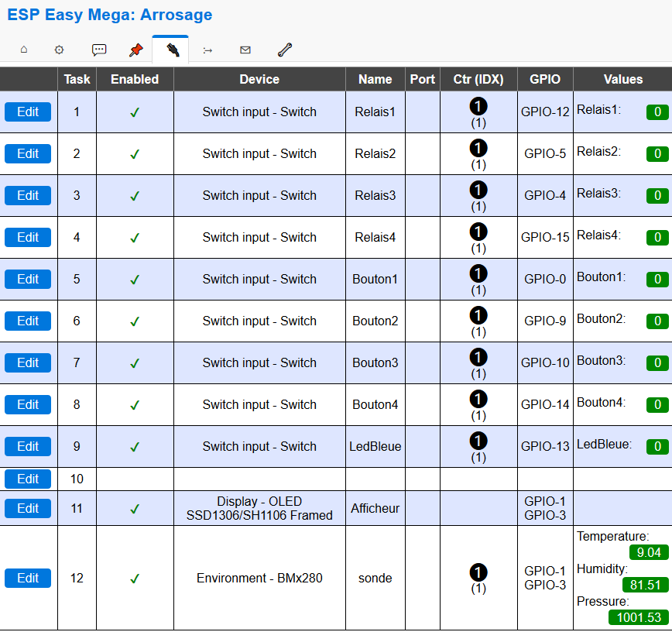Open the Main home tab icon
The image size is (672, 632).
23,50
